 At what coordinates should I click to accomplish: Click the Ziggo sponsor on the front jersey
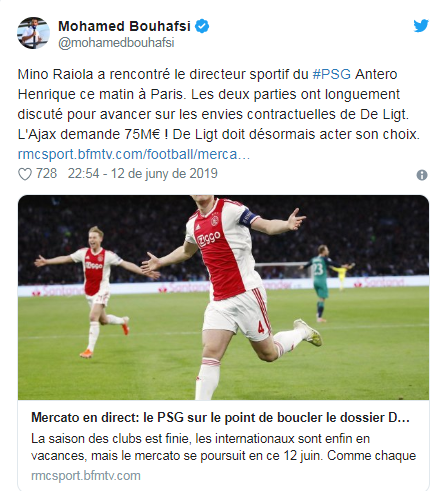(209, 239)
